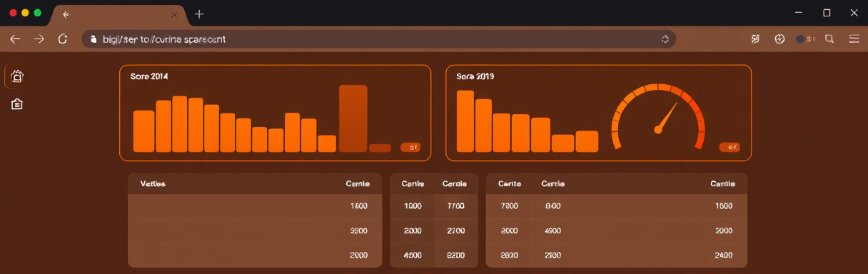Reload the page with the refresh icon
Screen dimensions: 868x274
(63, 39)
